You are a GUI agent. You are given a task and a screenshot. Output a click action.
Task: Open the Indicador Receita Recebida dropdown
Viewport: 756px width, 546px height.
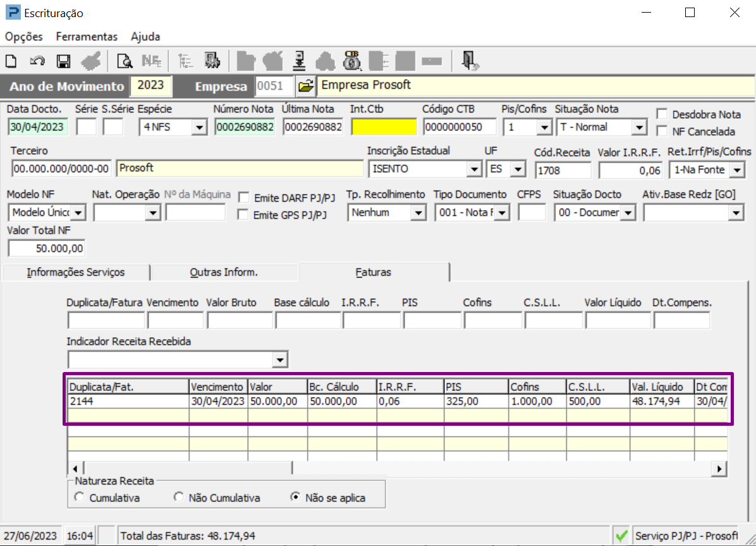click(x=279, y=359)
